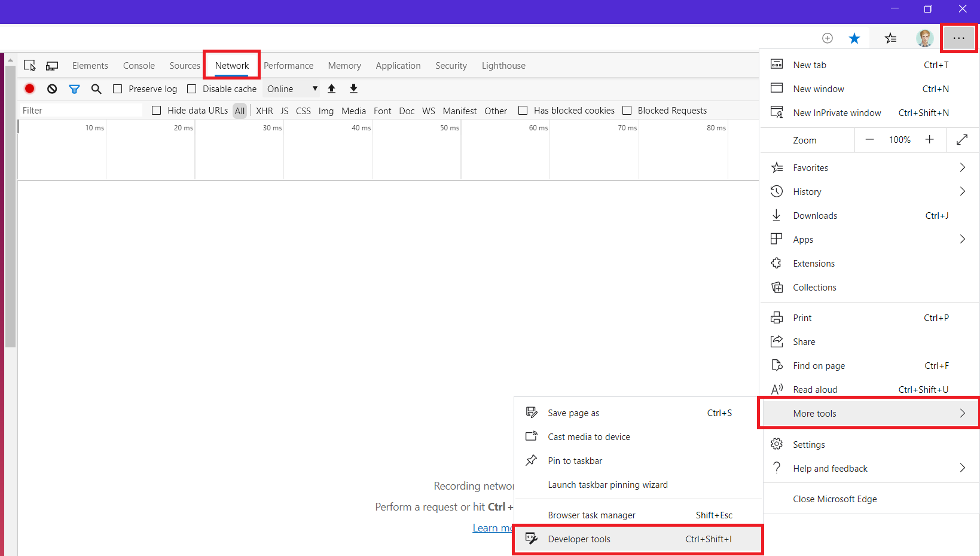Screen dimensions: 980x556
Task: Toggle device emulation mode
Action: tap(51, 65)
